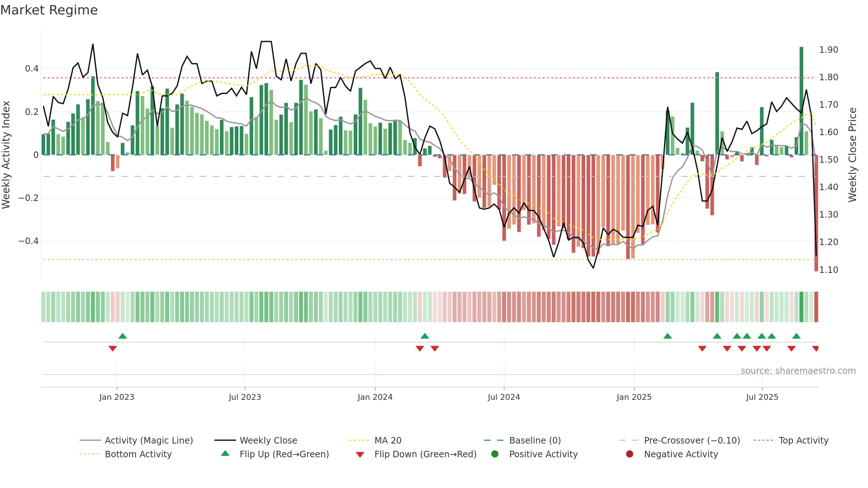Click the 1.90 price tick label
The image size is (868, 488).
point(829,50)
